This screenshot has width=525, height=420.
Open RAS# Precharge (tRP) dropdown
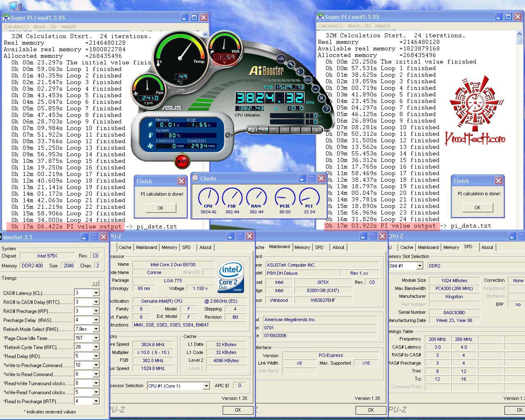tap(96, 311)
